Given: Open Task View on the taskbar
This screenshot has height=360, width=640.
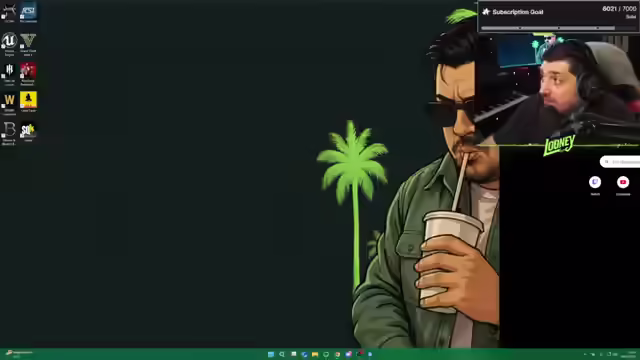Looking at the screenshot, I should 293,354.
